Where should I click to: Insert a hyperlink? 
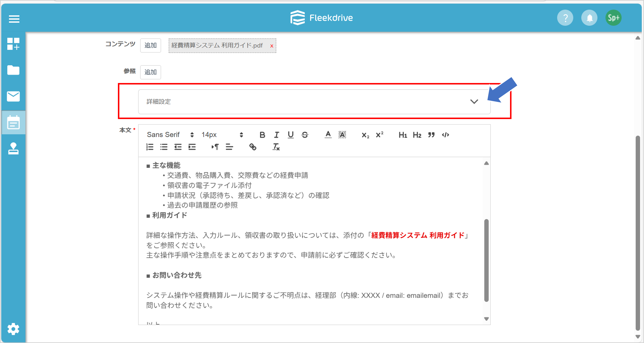pyautogui.click(x=253, y=147)
